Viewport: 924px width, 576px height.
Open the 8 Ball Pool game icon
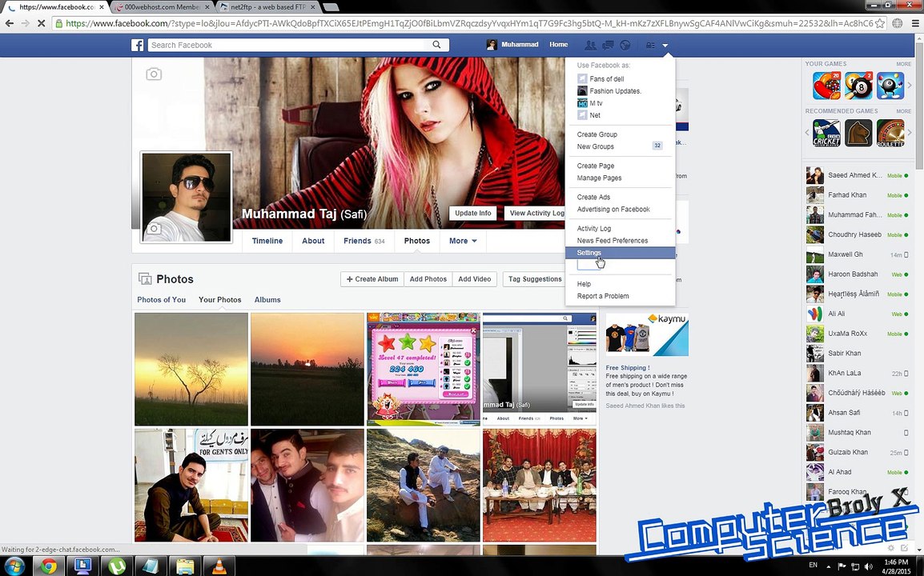coord(858,86)
